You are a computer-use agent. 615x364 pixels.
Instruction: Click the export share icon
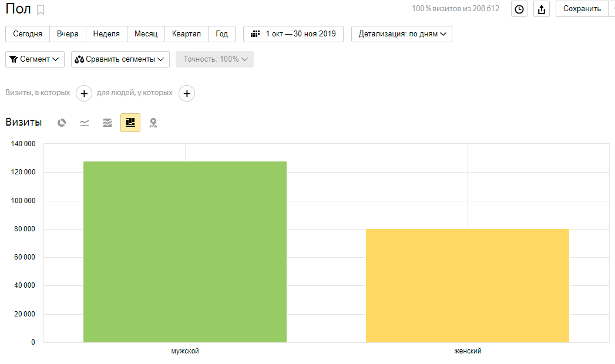click(542, 9)
